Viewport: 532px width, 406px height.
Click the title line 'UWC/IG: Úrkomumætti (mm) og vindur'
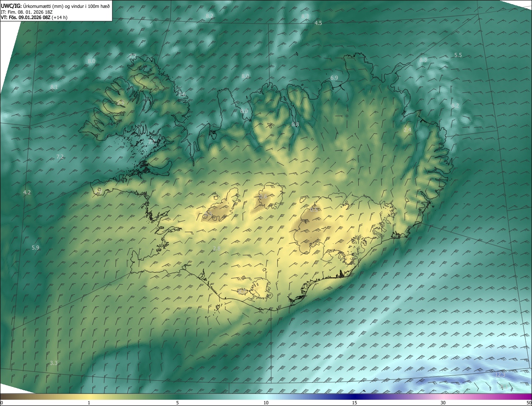click(55, 6)
